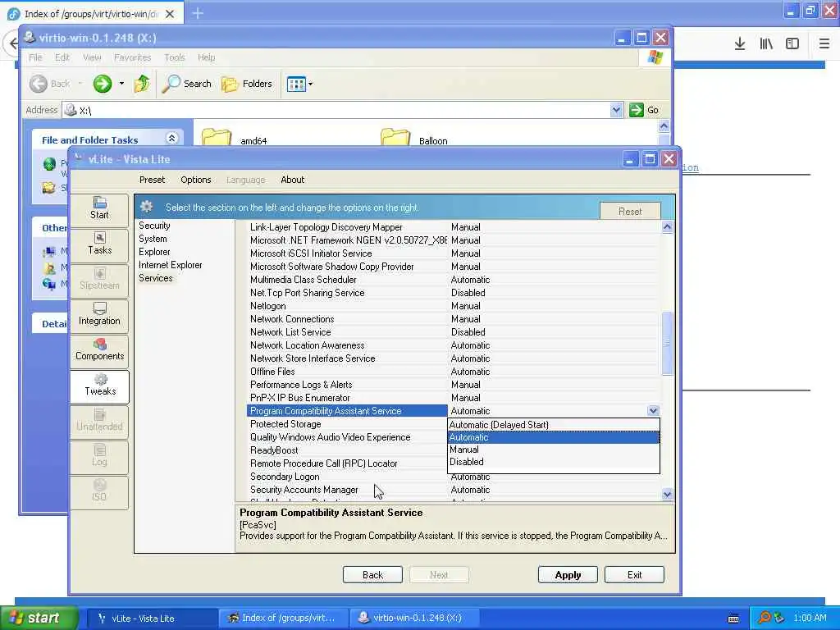This screenshot has height=630, width=840.
Task: Select the Services tweaks category
Action: click(155, 278)
